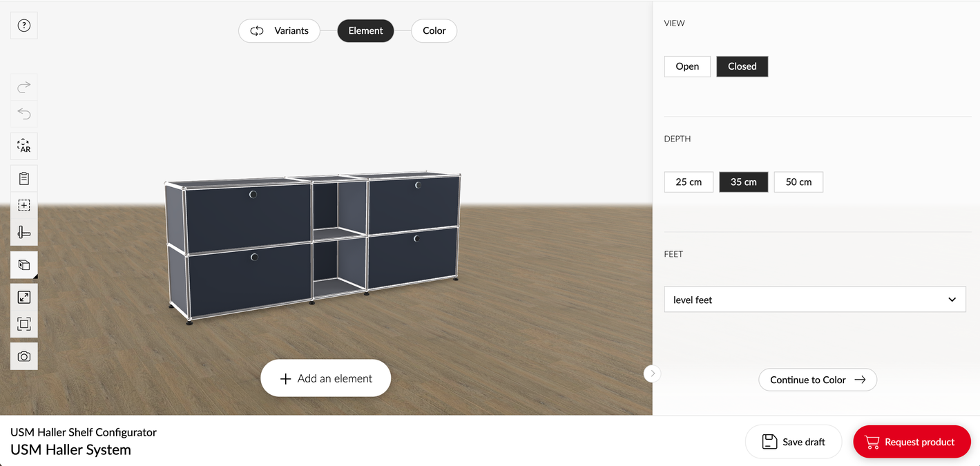Open the level feet dropdown

[815, 299]
